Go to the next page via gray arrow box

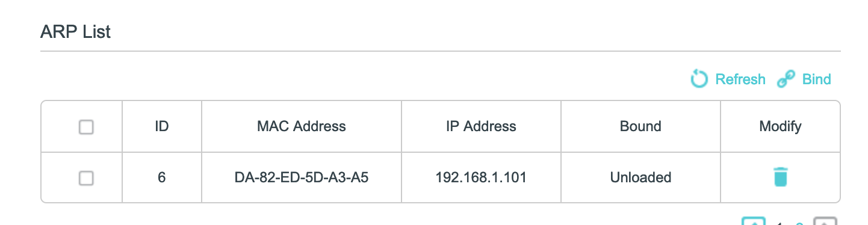tap(825, 221)
